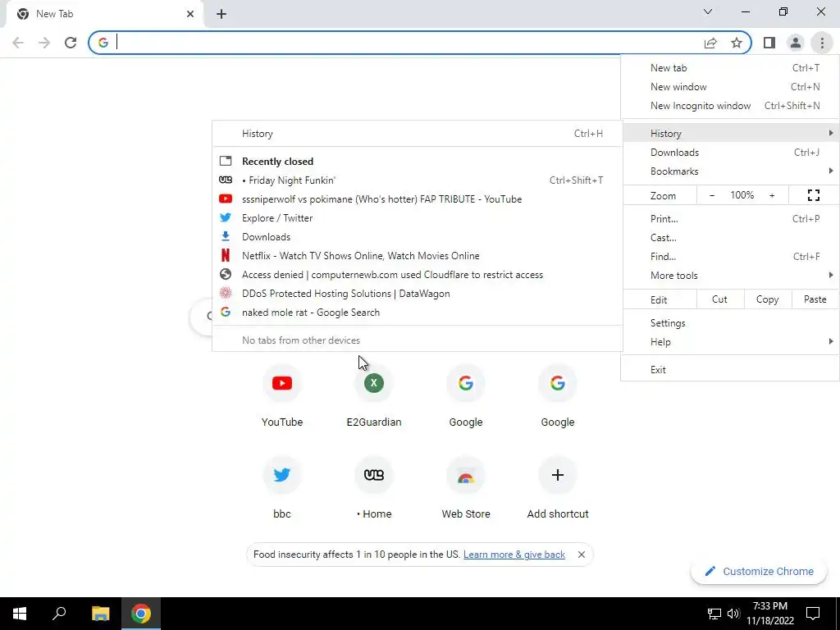The image size is (840, 630).
Task: Reload the page using the refresh icon
Action: [x=71, y=43]
